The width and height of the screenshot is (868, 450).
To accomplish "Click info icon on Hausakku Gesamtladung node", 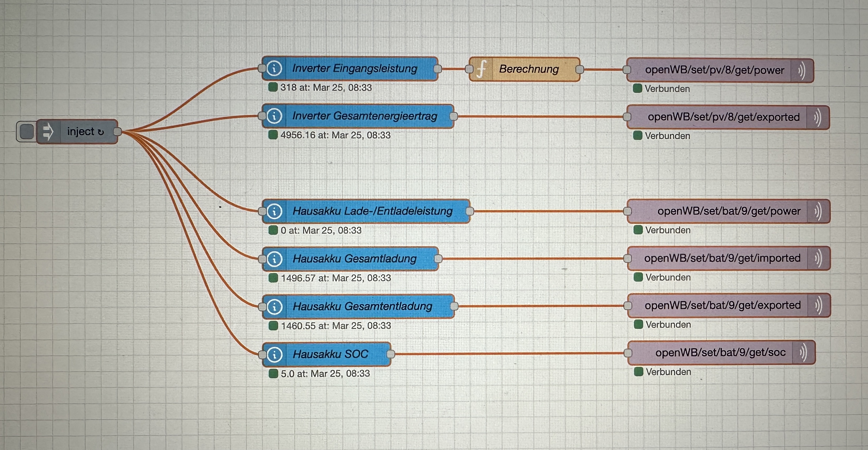I will 275,259.
